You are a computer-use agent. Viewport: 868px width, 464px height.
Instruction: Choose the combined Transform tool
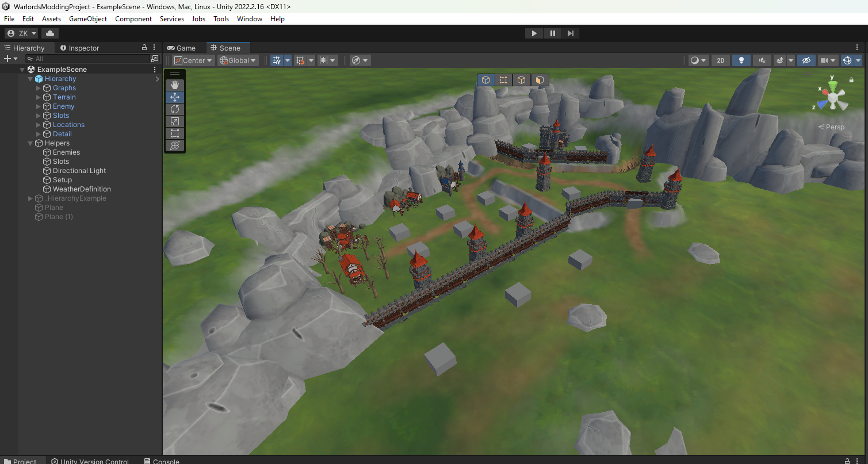tap(175, 145)
